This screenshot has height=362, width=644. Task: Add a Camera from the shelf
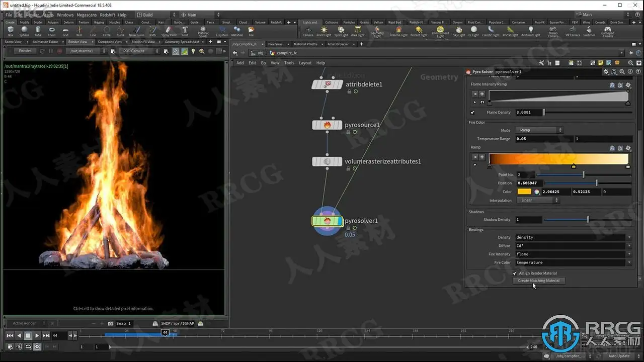308,32
